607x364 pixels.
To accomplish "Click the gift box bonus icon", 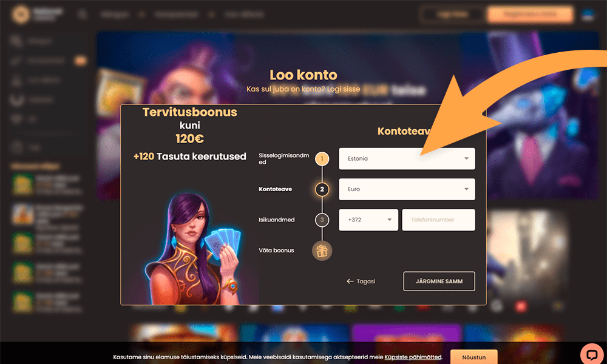I will (x=322, y=251).
